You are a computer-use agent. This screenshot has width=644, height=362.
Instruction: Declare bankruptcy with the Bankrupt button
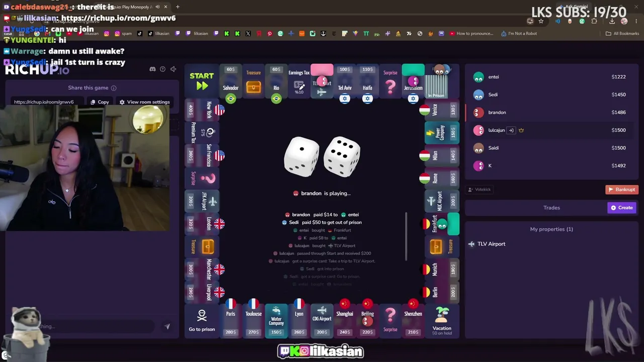[x=622, y=190]
